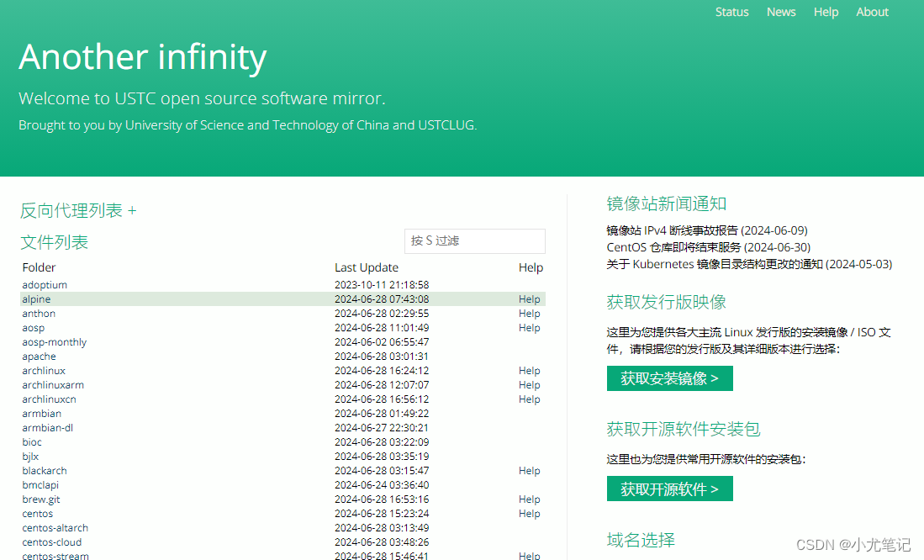Open Help for the archlinux row

click(x=529, y=371)
